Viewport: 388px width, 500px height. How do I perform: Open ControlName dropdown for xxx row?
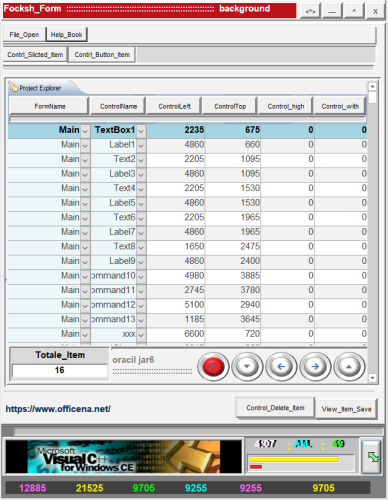pyautogui.click(x=141, y=334)
